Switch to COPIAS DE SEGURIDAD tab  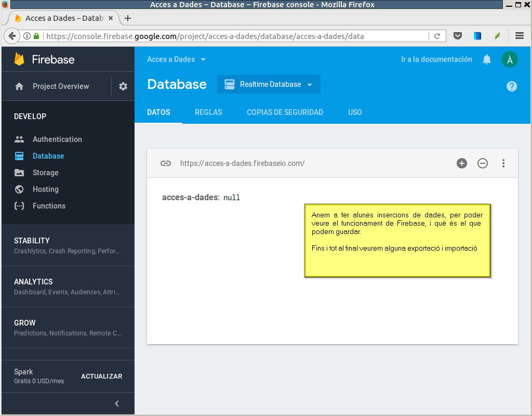[x=285, y=112]
